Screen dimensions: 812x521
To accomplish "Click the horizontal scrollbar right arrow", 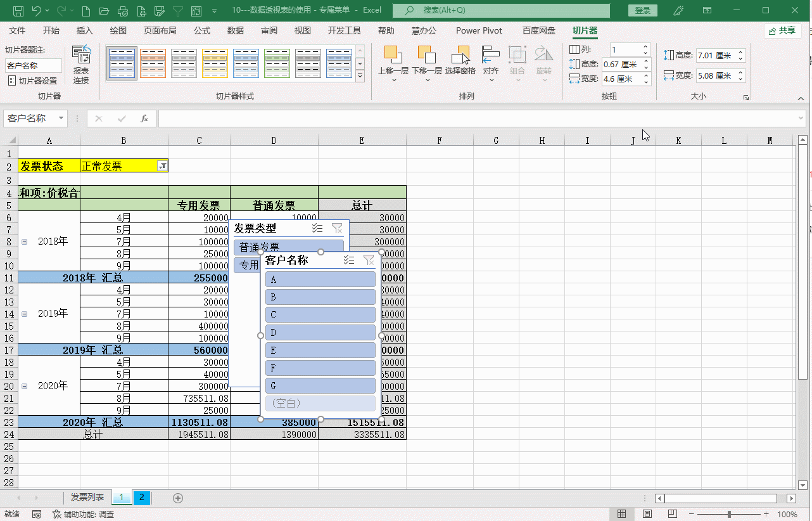I will [x=792, y=498].
